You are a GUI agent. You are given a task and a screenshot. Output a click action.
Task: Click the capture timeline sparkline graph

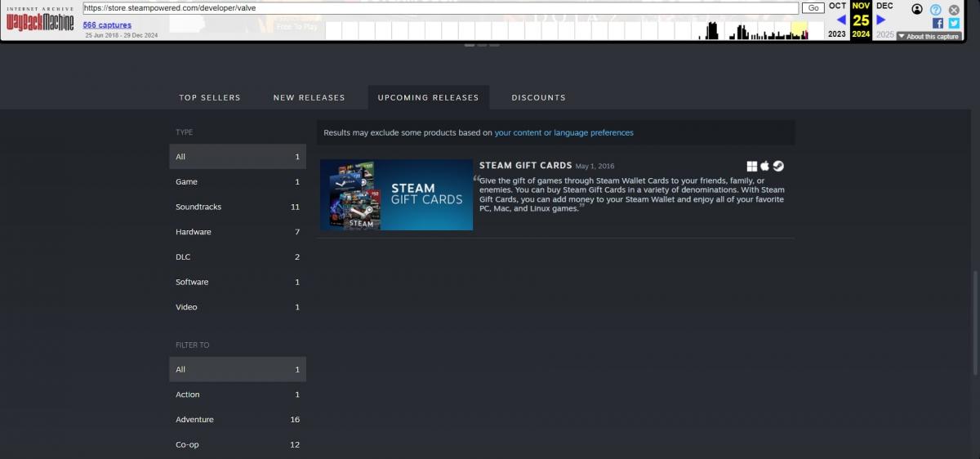(573, 31)
